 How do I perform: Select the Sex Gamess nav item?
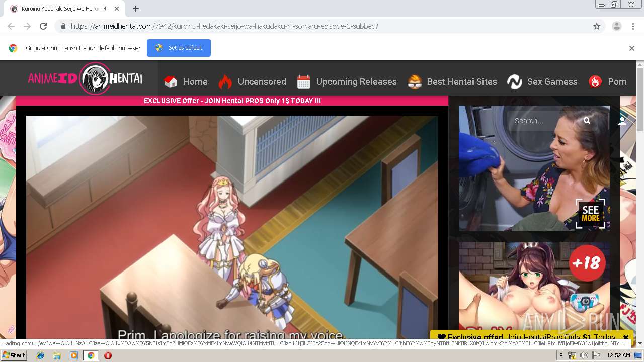coord(552,82)
